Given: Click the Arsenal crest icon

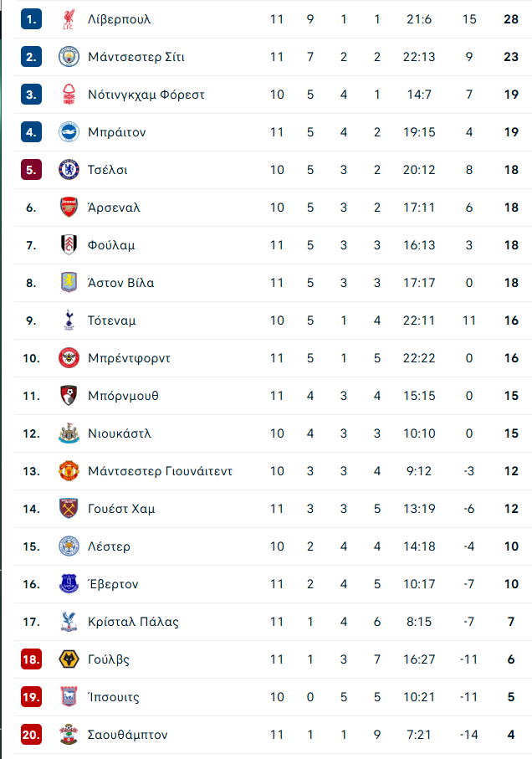Looking at the screenshot, I should click(x=69, y=208).
